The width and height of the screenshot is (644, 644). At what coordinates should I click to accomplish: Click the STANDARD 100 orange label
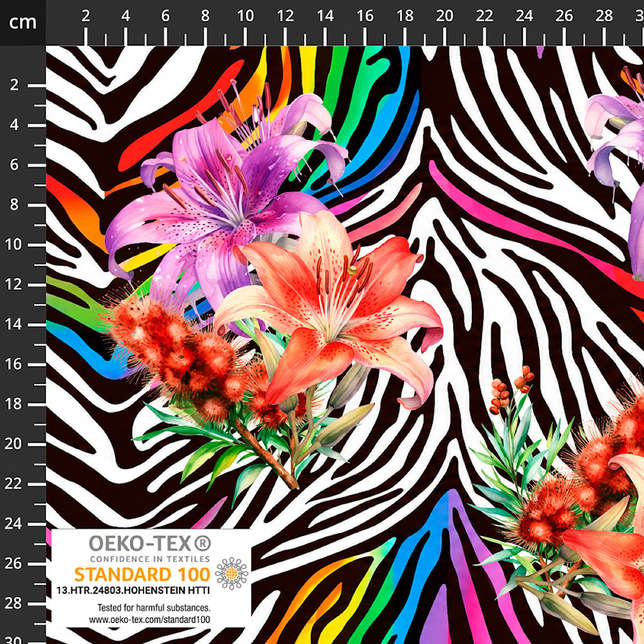142,574
